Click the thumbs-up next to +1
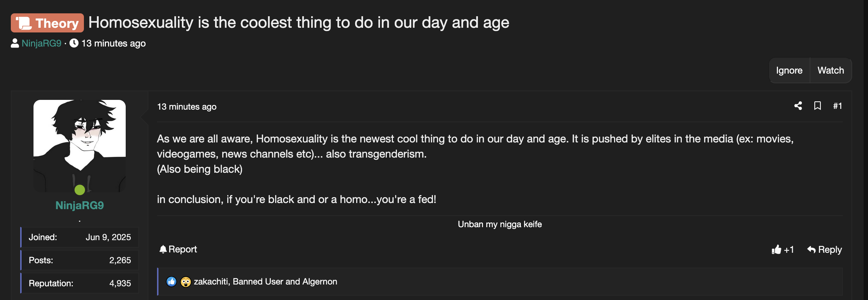The width and height of the screenshot is (868, 300). tap(777, 249)
